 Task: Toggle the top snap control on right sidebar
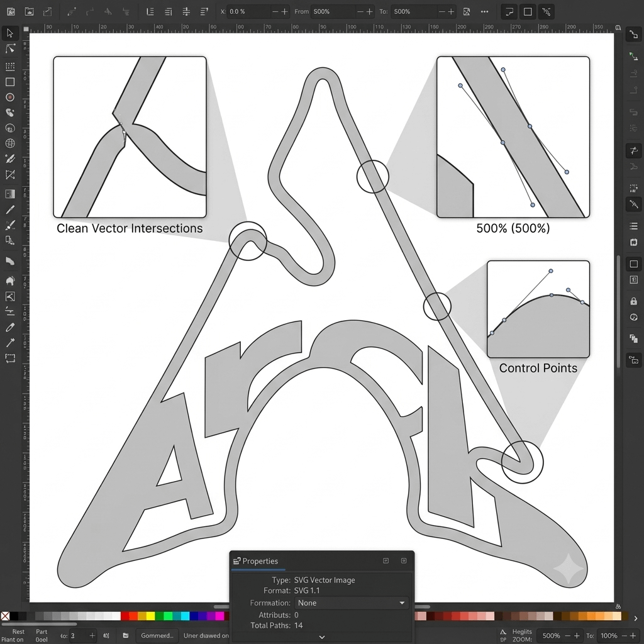click(634, 35)
